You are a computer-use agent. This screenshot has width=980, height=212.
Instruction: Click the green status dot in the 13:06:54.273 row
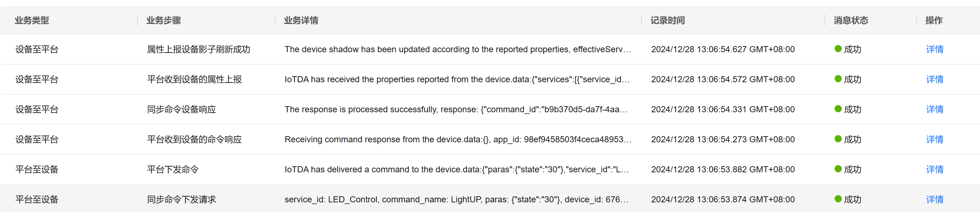838,139
